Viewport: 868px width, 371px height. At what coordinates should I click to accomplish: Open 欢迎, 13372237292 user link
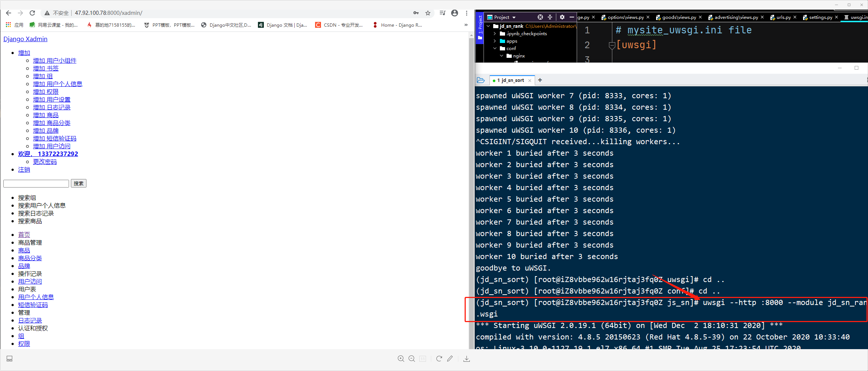[x=48, y=154]
